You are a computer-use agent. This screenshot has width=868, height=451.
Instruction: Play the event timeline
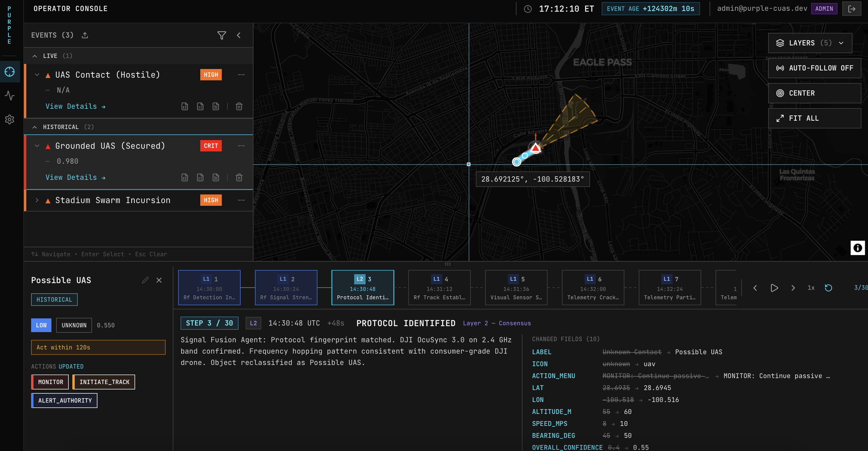774,288
